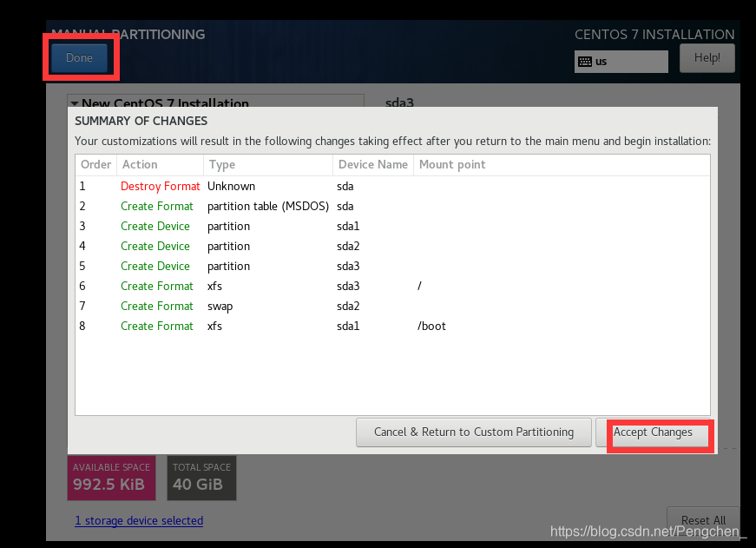Click the Reset All button
Viewport: 756px width, 548px height.
click(703, 520)
